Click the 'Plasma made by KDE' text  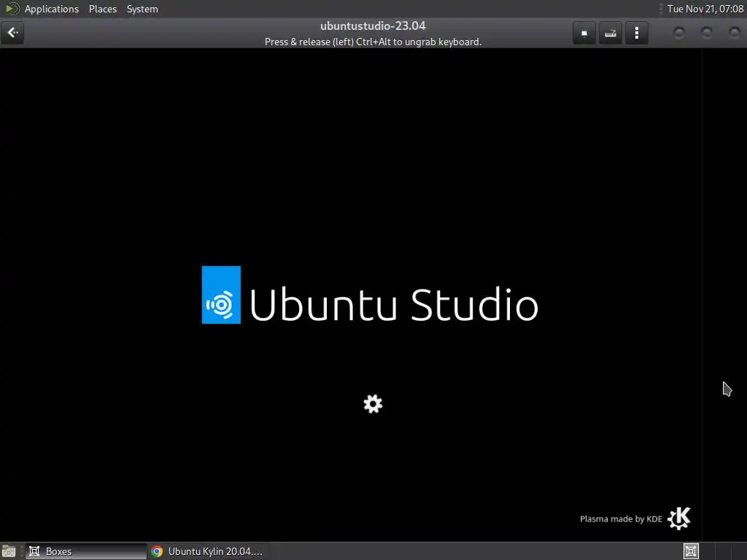pyautogui.click(x=621, y=519)
